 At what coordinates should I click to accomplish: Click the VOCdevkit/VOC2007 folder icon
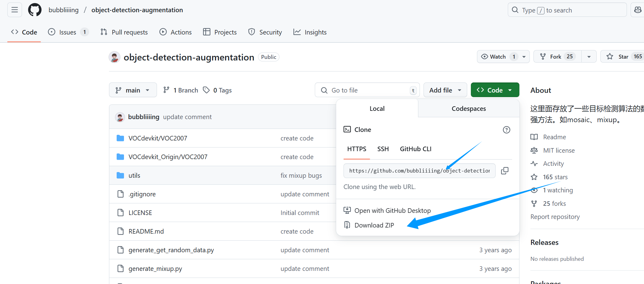tap(120, 138)
